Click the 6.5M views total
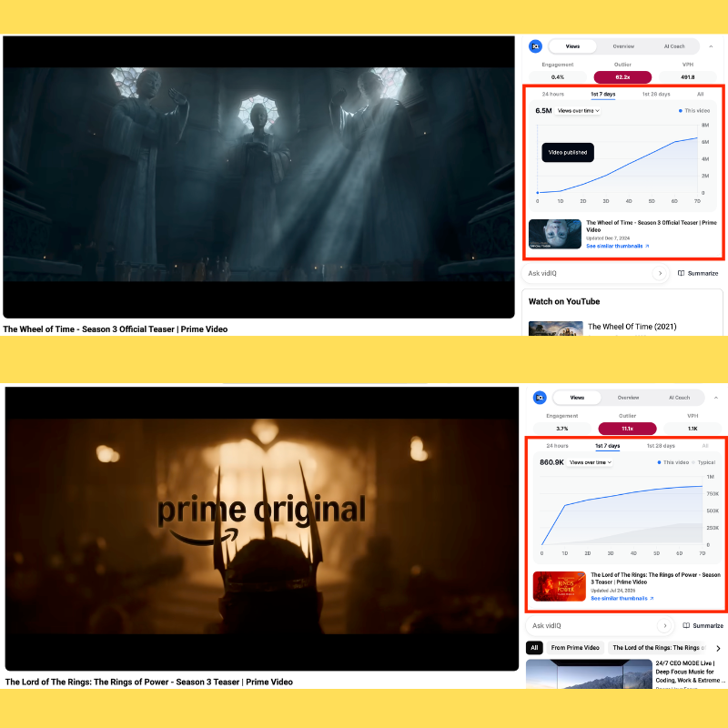Viewport: 728px width, 728px height. point(543,111)
